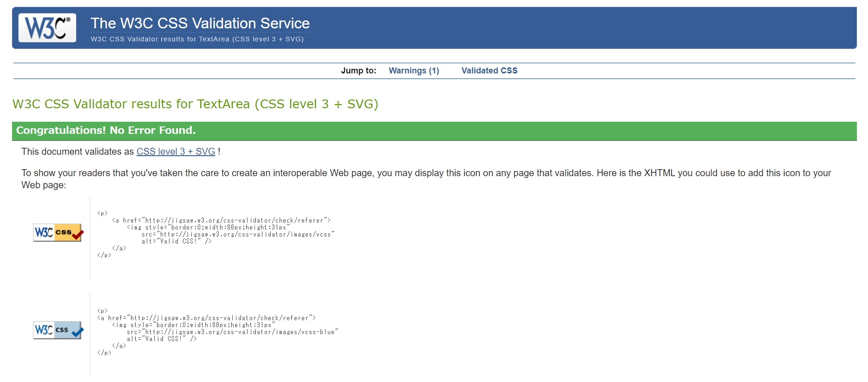Click the green results heading for TextArea
The height and width of the screenshot is (382, 868).
coord(195,104)
